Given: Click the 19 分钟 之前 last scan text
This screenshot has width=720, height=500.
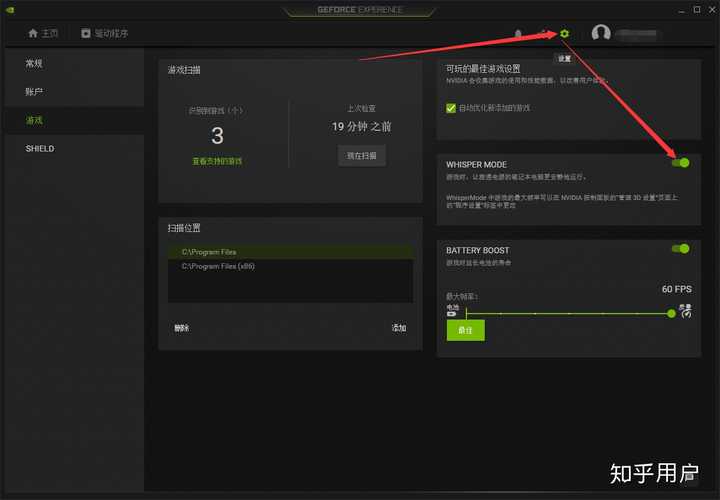Looking at the screenshot, I should tap(361, 127).
